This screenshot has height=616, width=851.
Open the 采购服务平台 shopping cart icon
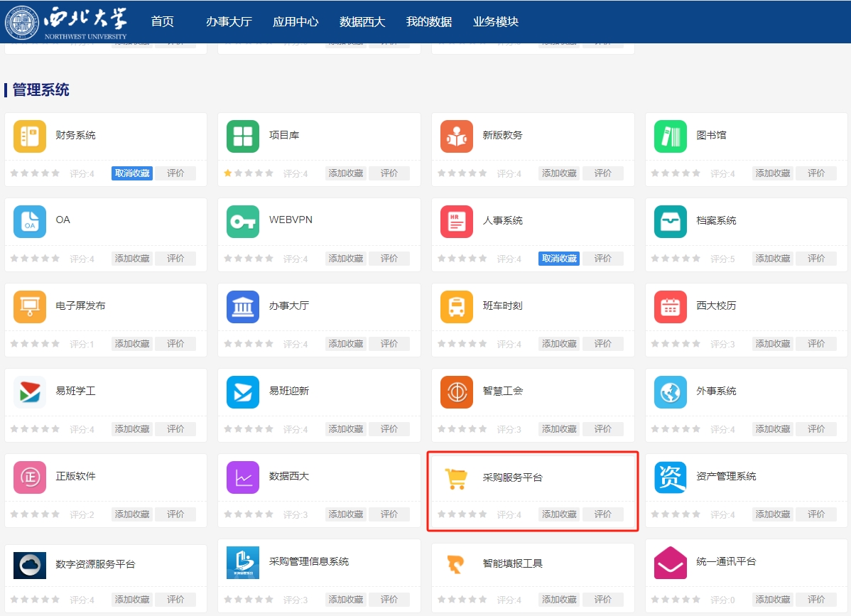[x=457, y=478]
